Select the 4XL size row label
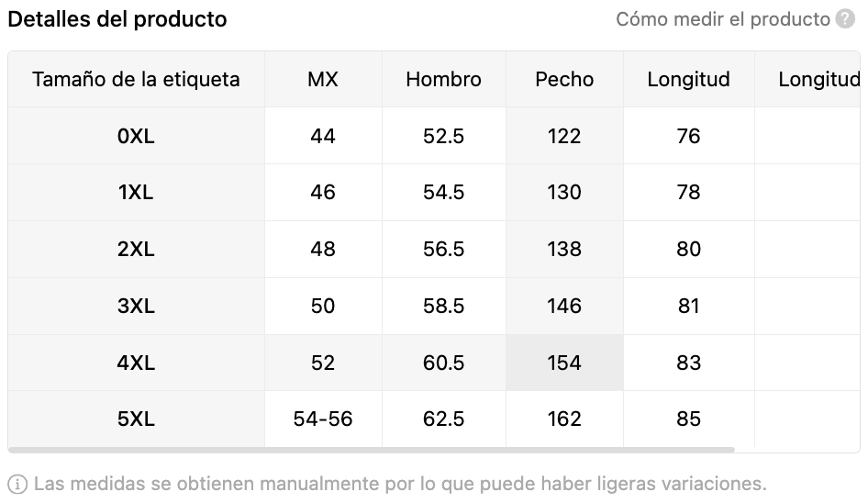 (136, 363)
